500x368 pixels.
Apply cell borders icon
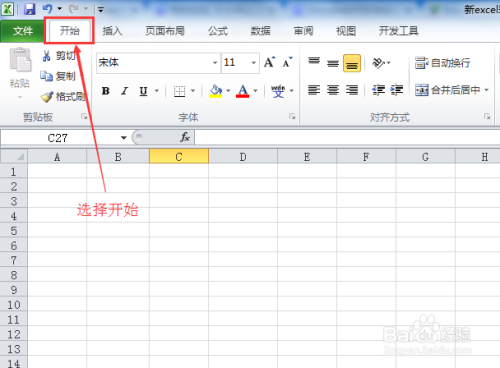click(179, 91)
